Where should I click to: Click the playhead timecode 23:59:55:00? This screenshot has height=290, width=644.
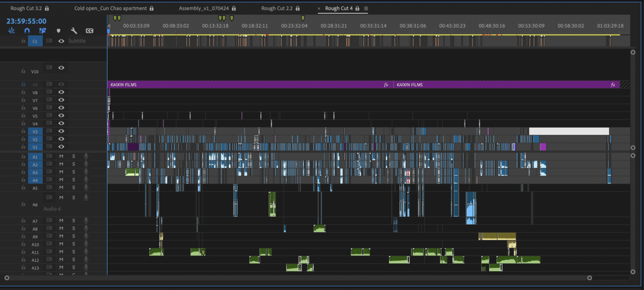pos(26,21)
